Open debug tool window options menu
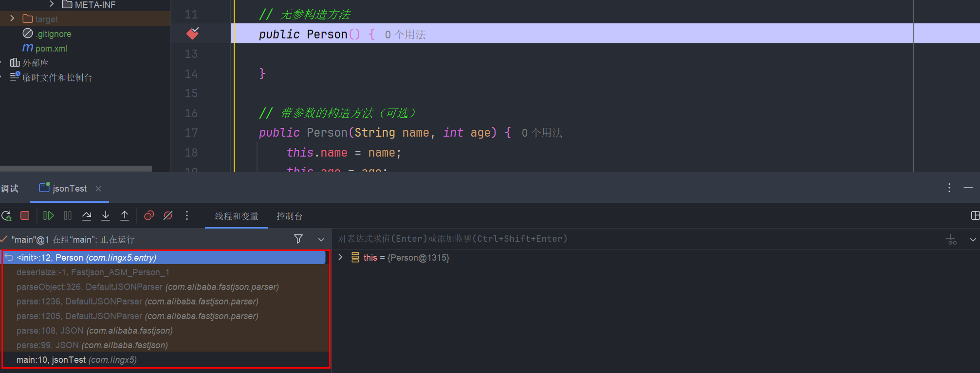The height and width of the screenshot is (373, 980). 949,188
